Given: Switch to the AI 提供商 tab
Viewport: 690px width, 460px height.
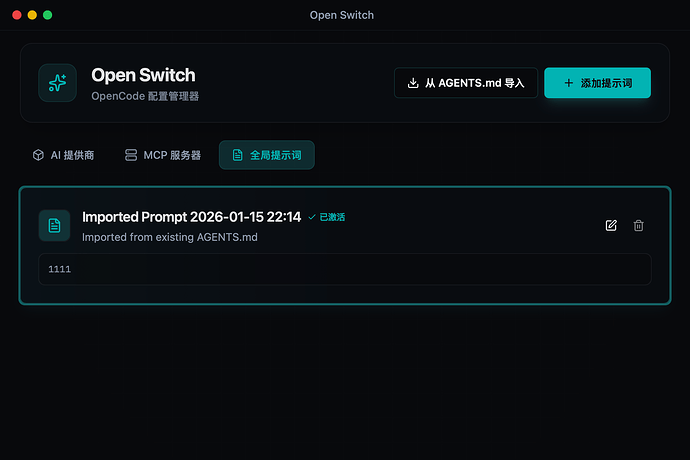Looking at the screenshot, I should coord(63,155).
